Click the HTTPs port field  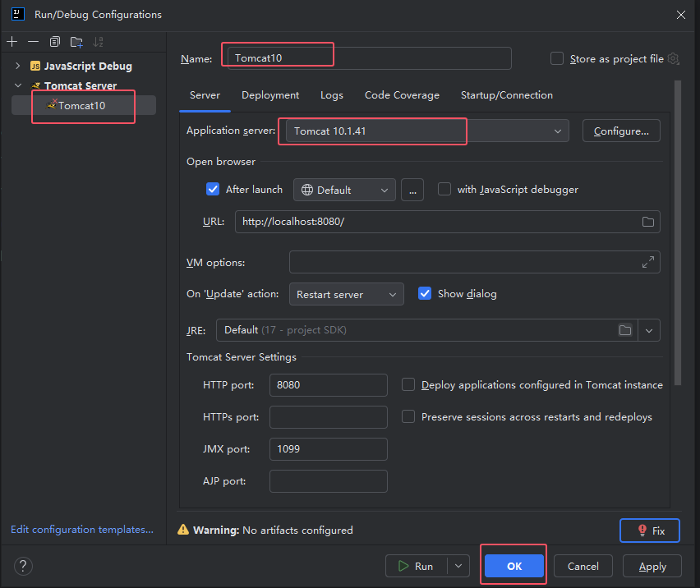point(328,417)
